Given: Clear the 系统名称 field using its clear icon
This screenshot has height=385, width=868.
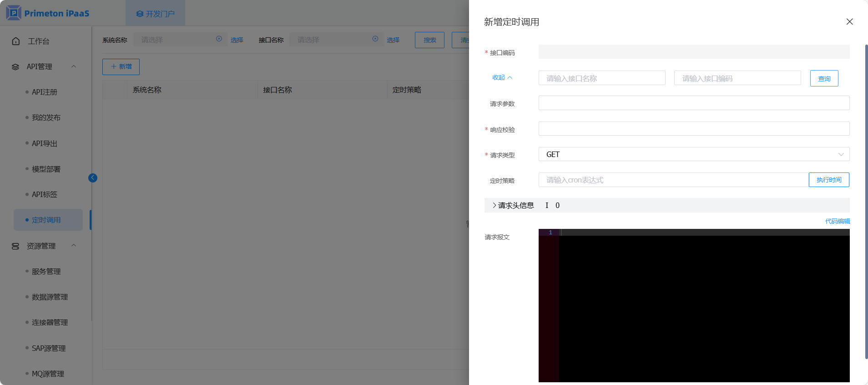Looking at the screenshot, I should [219, 39].
